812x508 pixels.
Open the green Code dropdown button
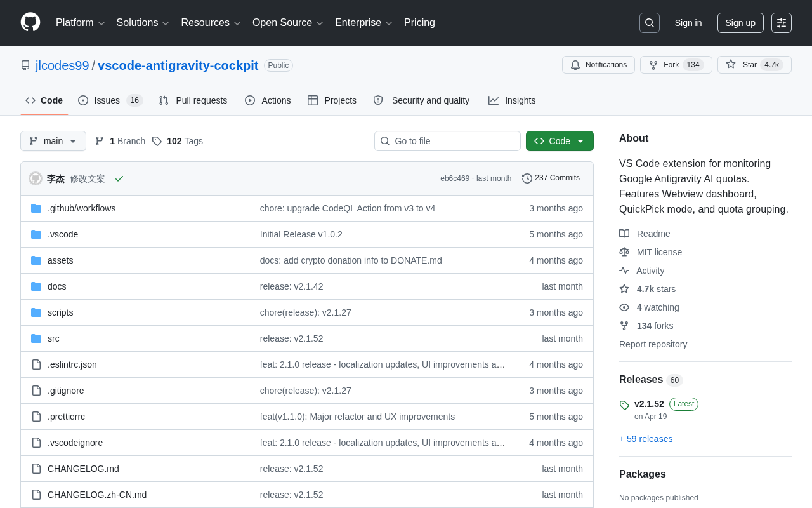[x=560, y=141]
